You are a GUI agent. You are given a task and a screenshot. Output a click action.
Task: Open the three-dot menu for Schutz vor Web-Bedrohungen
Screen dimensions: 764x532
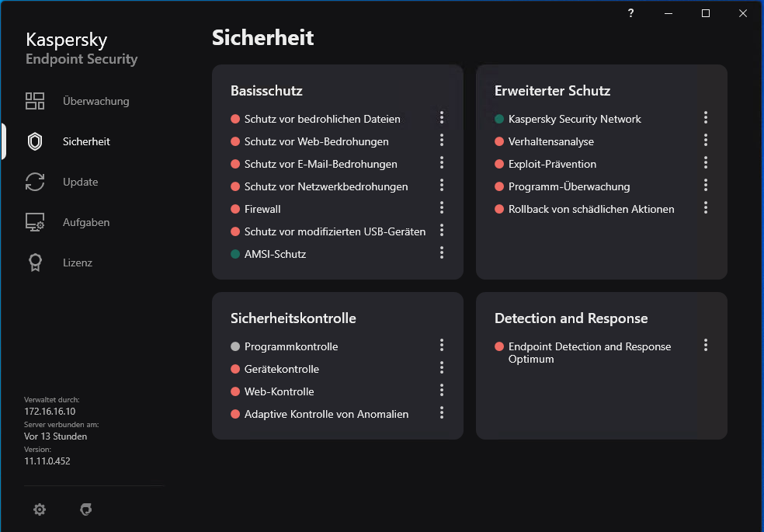442,140
